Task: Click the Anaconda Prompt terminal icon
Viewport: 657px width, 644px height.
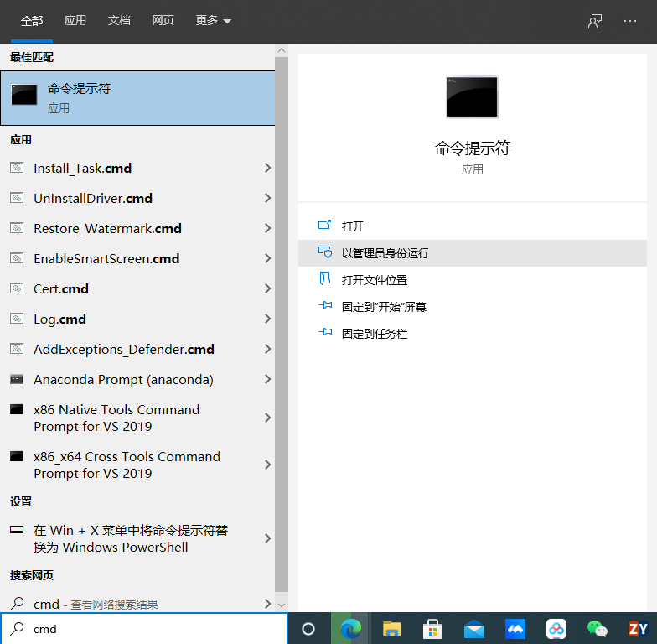Action: tap(17, 379)
